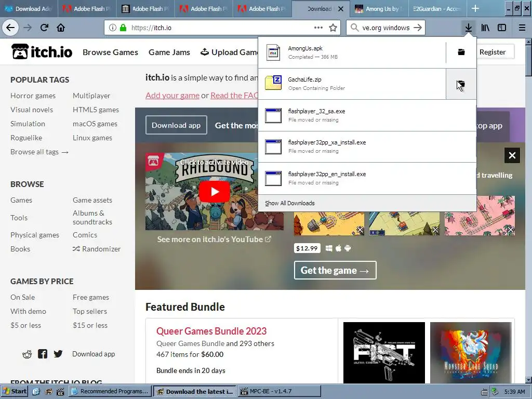Screen dimensions: 532x399
Task: Open Physical games browse link
Action: tap(35, 235)
